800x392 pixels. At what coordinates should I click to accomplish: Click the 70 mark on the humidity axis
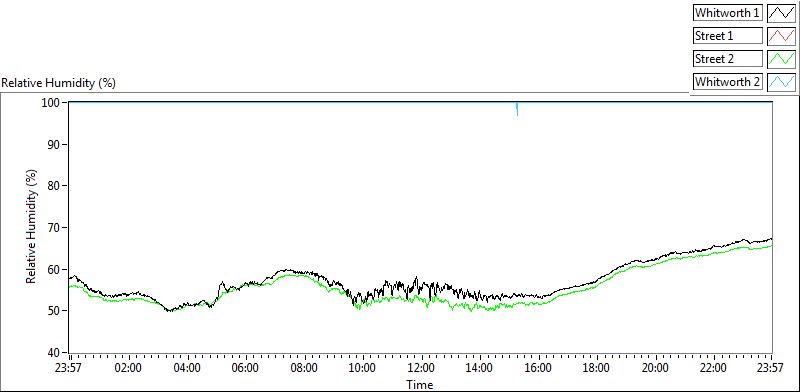click(55, 228)
